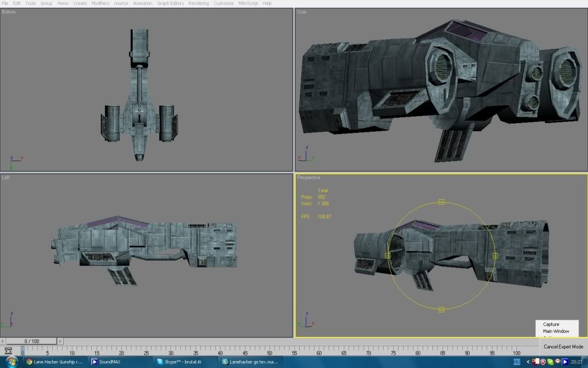The image size is (588, 368).
Task: Open the Graph Editors menu
Action: [171, 3]
